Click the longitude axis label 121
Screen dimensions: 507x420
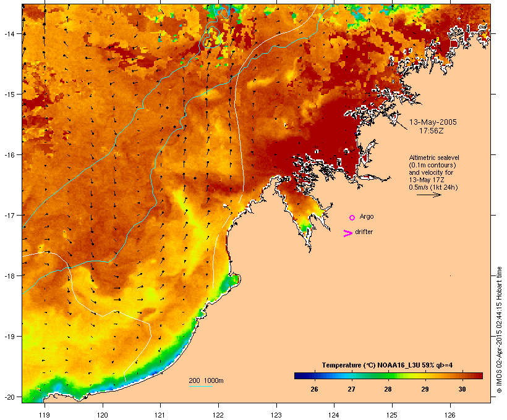click(x=160, y=415)
